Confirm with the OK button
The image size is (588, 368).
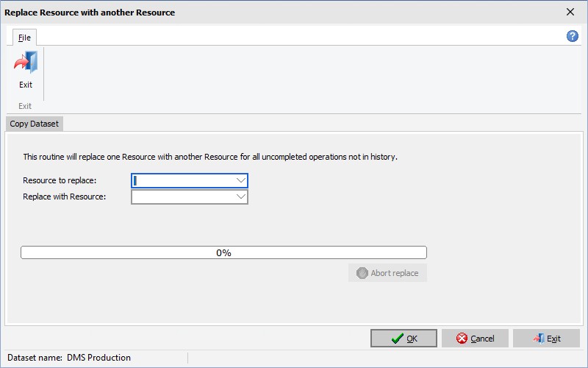click(x=404, y=339)
